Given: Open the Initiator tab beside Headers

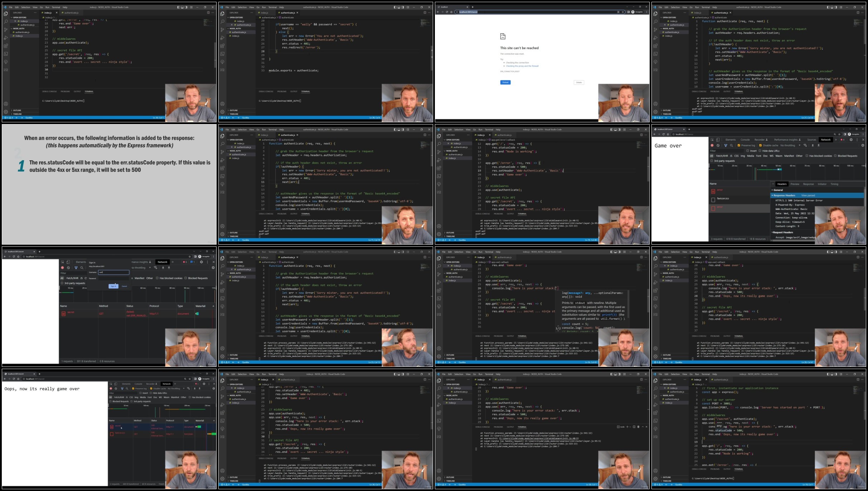Looking at the screenshot, I should point(822,184).
